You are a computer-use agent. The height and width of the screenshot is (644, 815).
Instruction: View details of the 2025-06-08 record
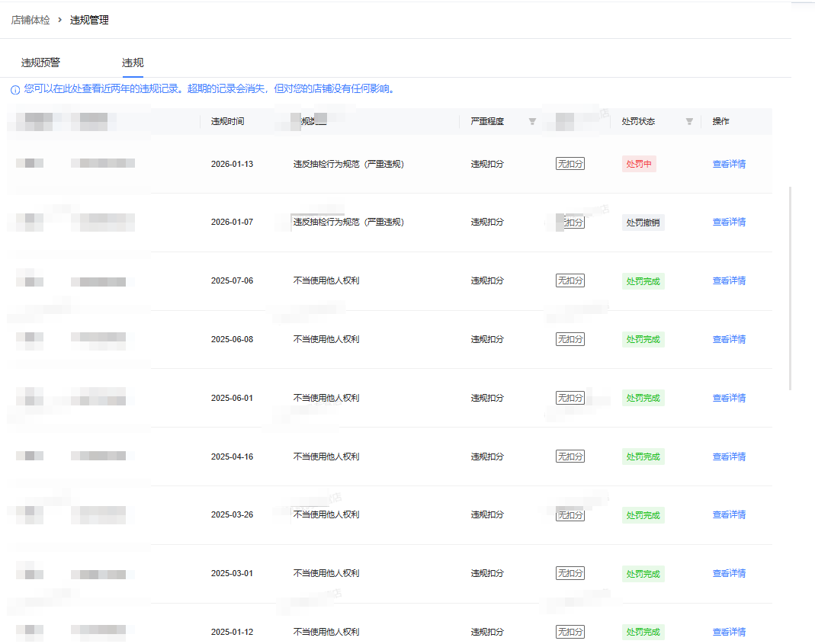[729, 339]
